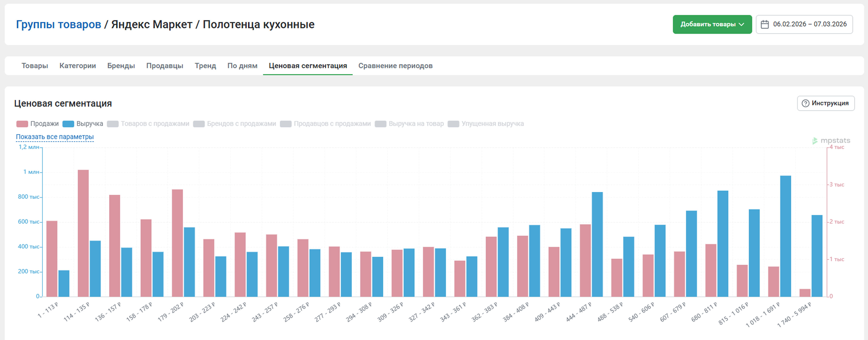The image size is (868, 340).
Task: Switch to the Тренд tab
Action: click(x=205, y=66)
